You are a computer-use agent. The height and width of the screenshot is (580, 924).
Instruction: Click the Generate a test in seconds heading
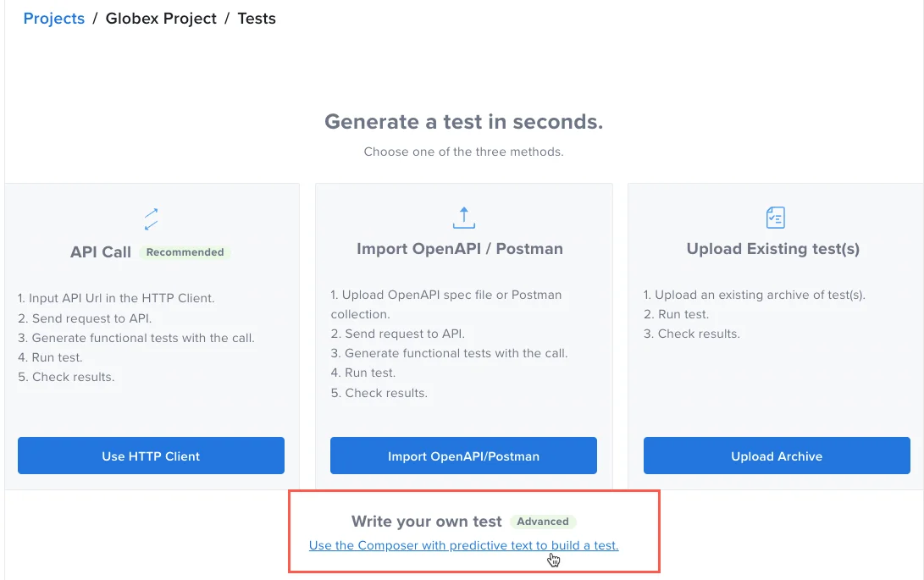tap(463, 121)
